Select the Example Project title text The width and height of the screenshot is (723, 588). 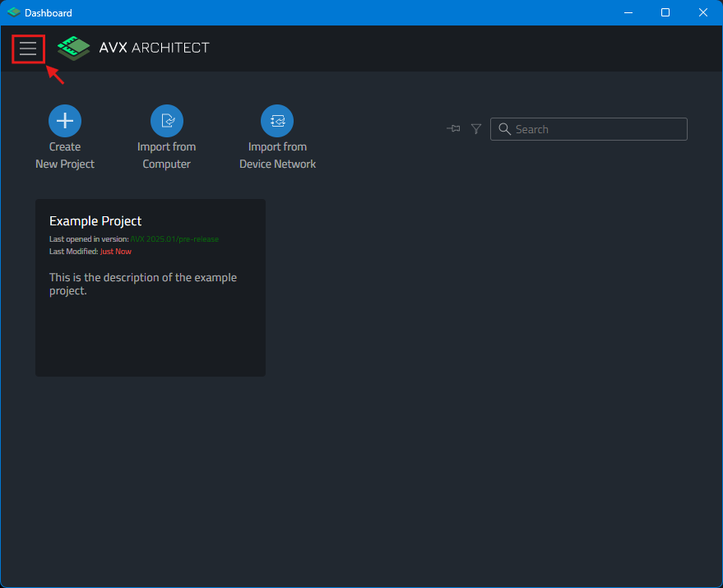click(x=95, y=221)
